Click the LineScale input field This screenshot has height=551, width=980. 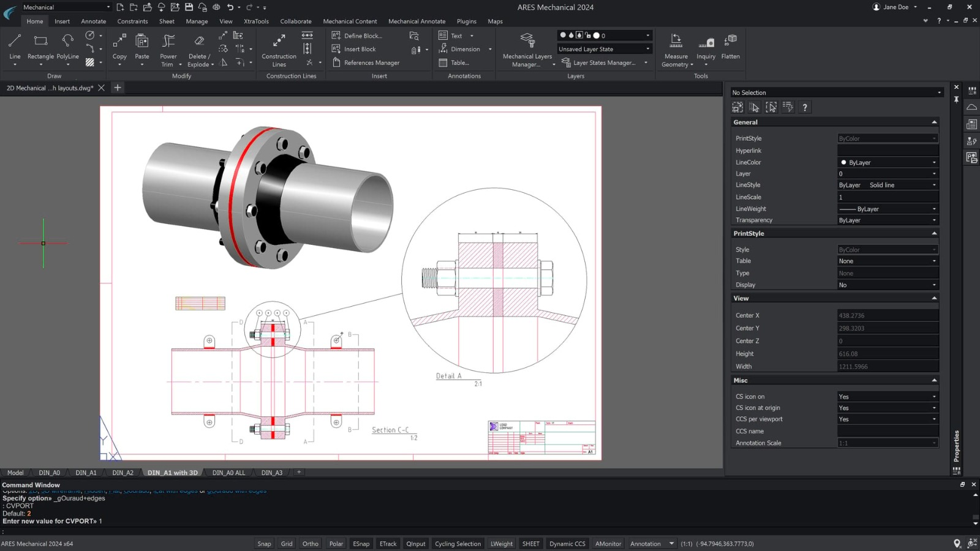click(x=887, y=197)
